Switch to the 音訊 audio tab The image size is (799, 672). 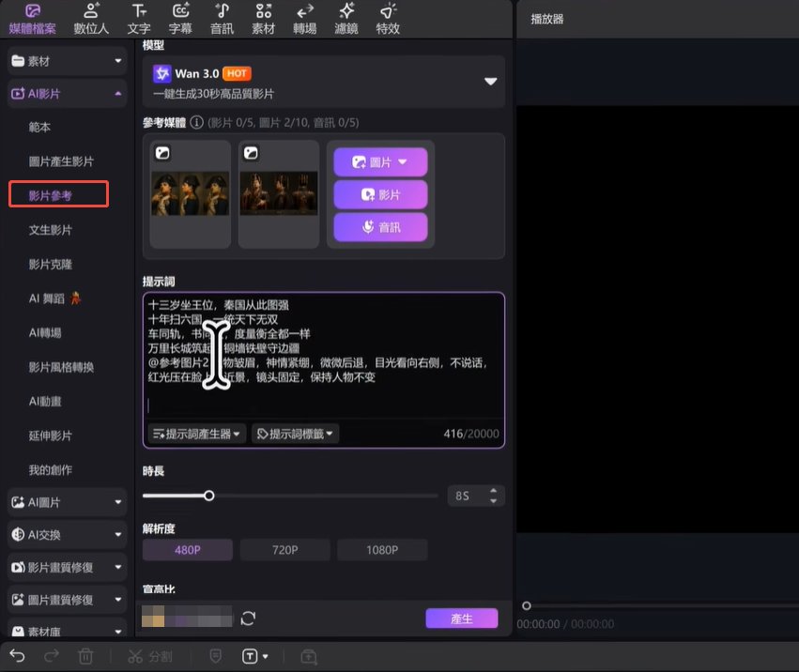[223, 20]
